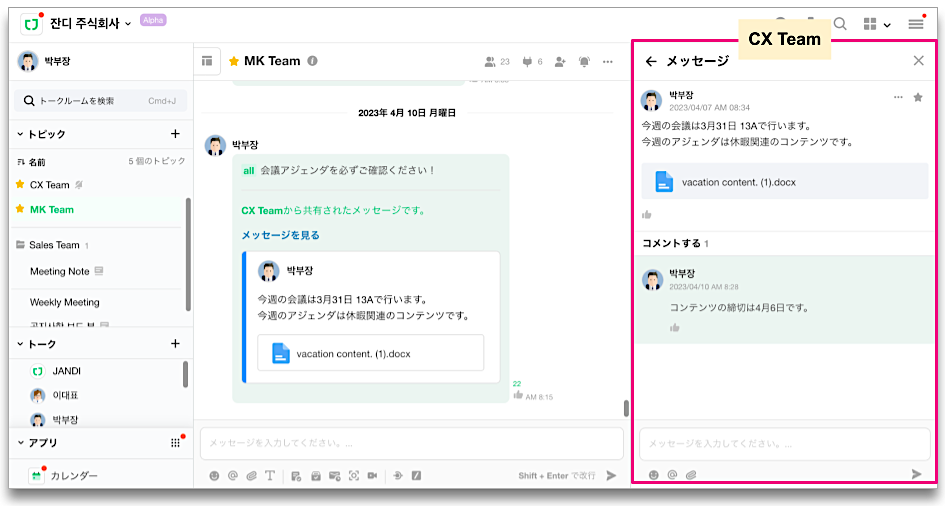Open vacation content docx in chat message
This screenshot has height=506, width=945.
click(371, 353)
